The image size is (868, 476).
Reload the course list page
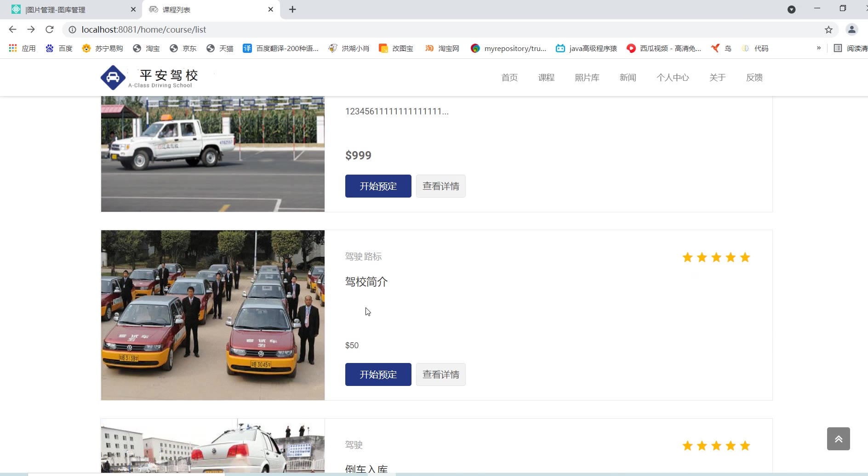pos(50,29)
